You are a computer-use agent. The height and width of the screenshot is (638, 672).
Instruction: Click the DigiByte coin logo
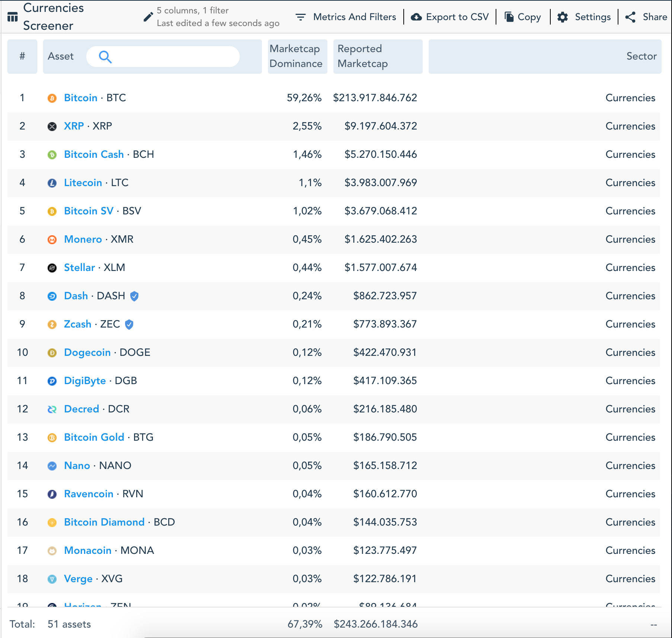tap(52, 381)
